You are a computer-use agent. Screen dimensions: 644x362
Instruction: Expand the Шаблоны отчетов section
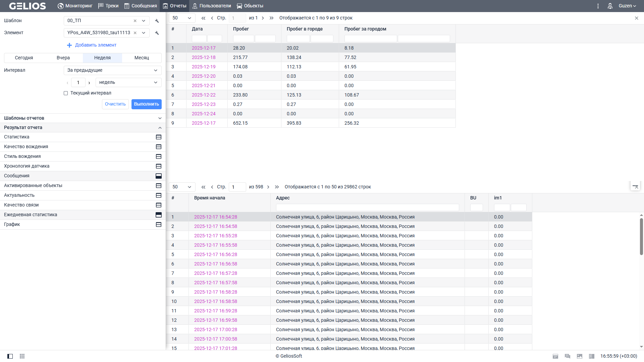(160, 118)
